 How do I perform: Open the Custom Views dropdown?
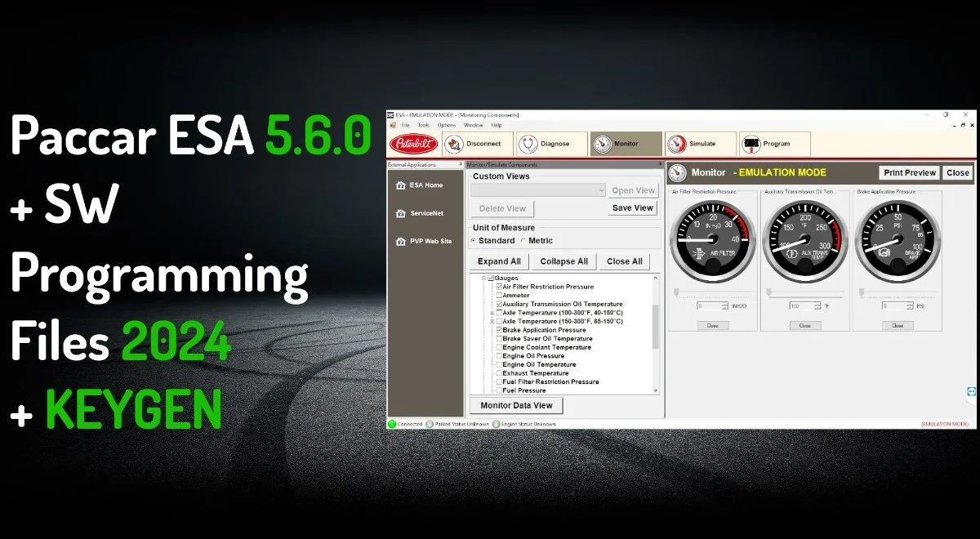click(537, 190)
